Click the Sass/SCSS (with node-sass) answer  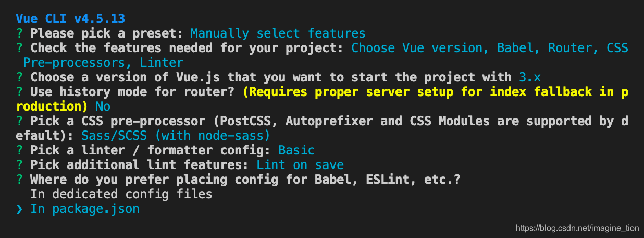[x=176, y=136]
